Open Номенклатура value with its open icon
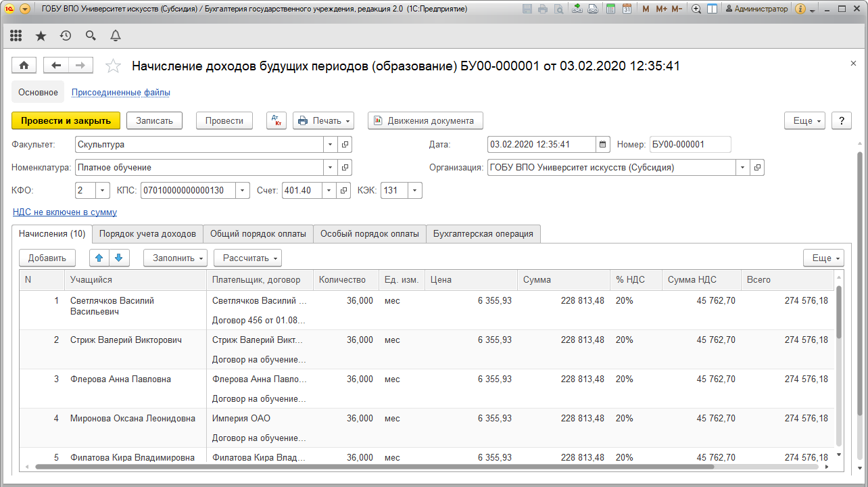Image resolution: width=868 pixels, height=487 pixels. click(345, 167)
